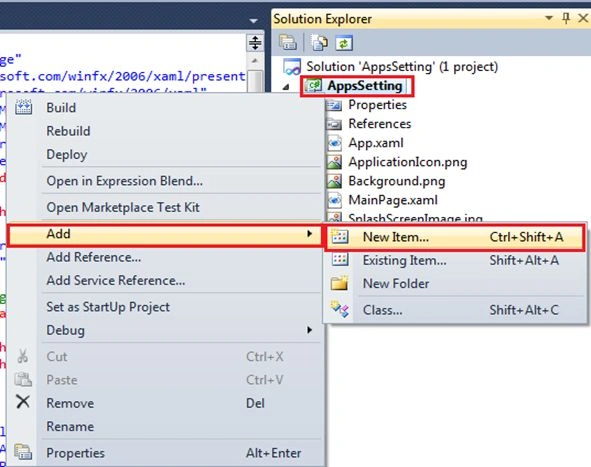
Task: Collapse the AppsSetting project node
Action: pyautogui.click(x=286, y=87)
